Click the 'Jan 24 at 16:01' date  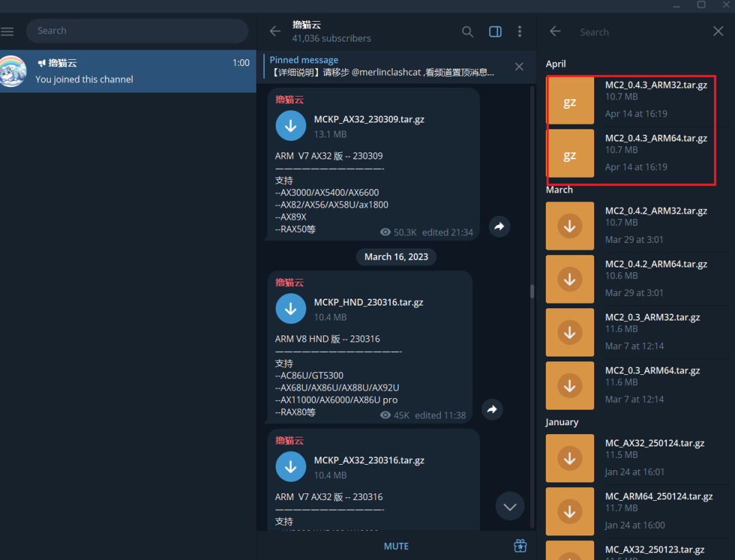coord(634,472)
